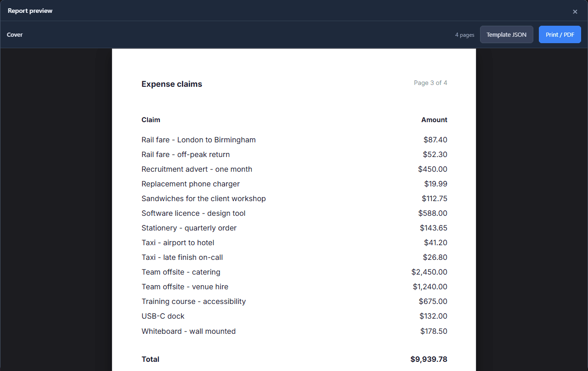Close the Report preview dialog
Image resolution: width=588 pixels, height=371 pixels.
click(x=575, y=11)
